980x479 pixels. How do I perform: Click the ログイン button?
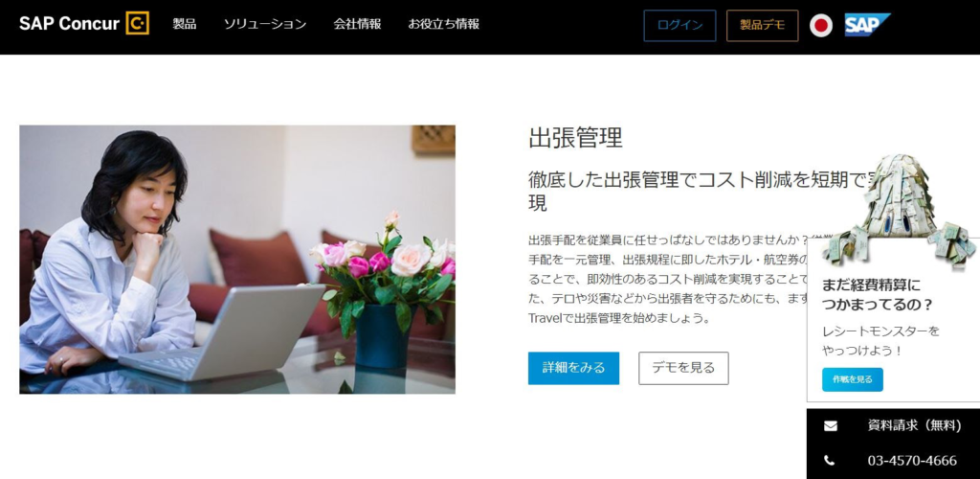(679, 26)
